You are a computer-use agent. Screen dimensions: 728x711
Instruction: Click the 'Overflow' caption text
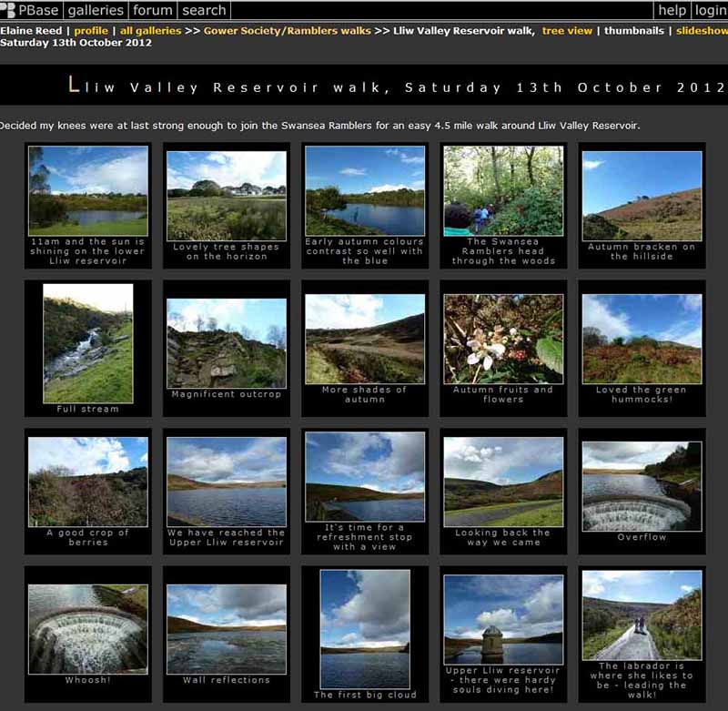[x=642, y=537]
